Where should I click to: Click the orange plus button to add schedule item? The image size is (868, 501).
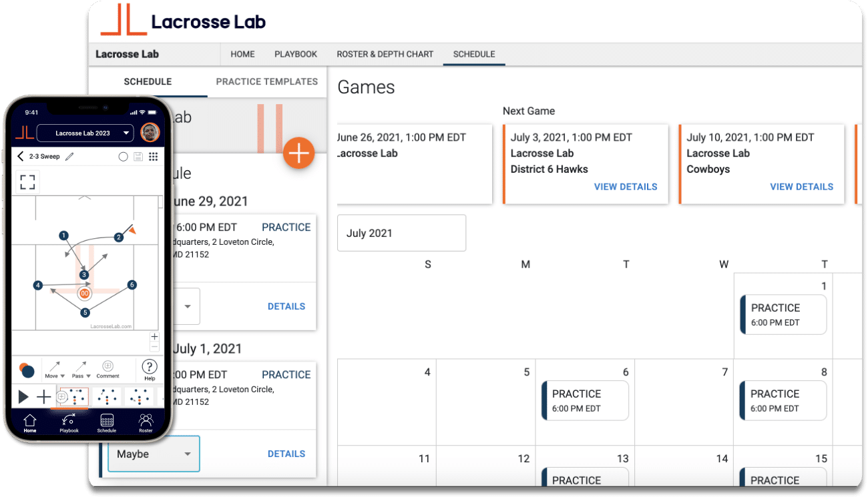[298, 153]
